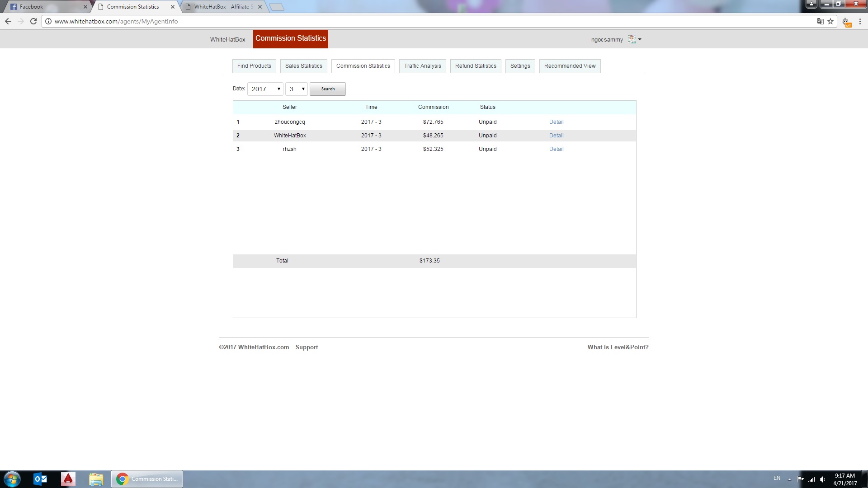Screen dimensions: 868x488
Task: Expand the month dropdown showing 3
Action: coord(297,89)
